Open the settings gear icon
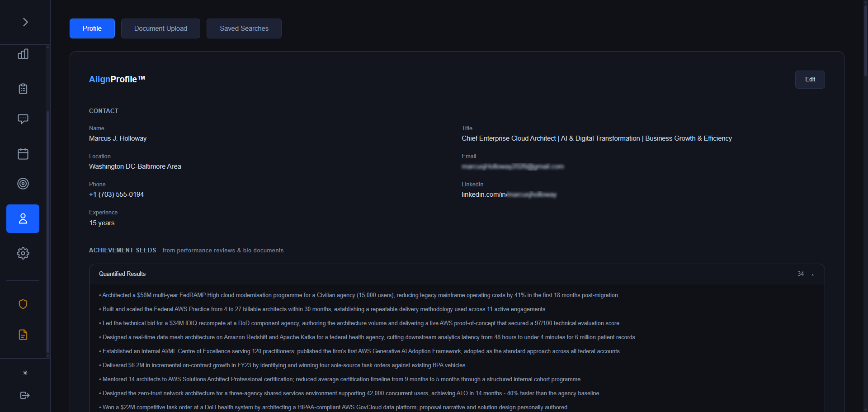The height and width of the screenshot is (412, 868). click(23, 253)
